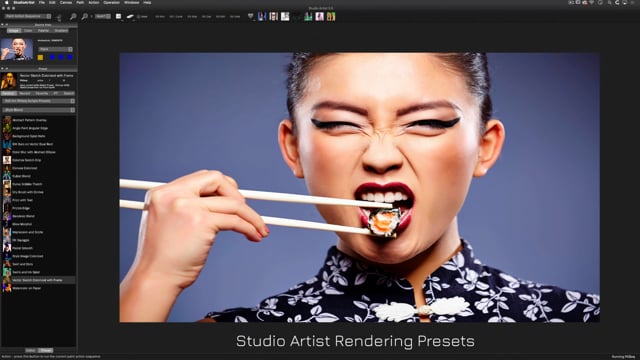
Task: Open the Apple menu
Action: click(x=6, y=2)
